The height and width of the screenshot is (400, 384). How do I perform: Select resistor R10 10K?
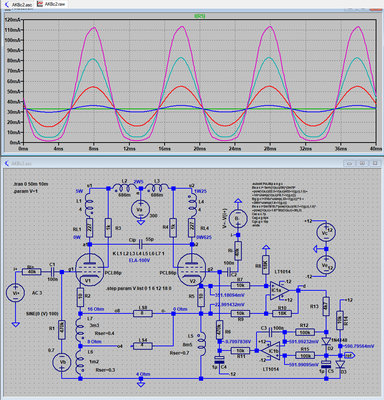pyautogui.click(x=282, y=313)
